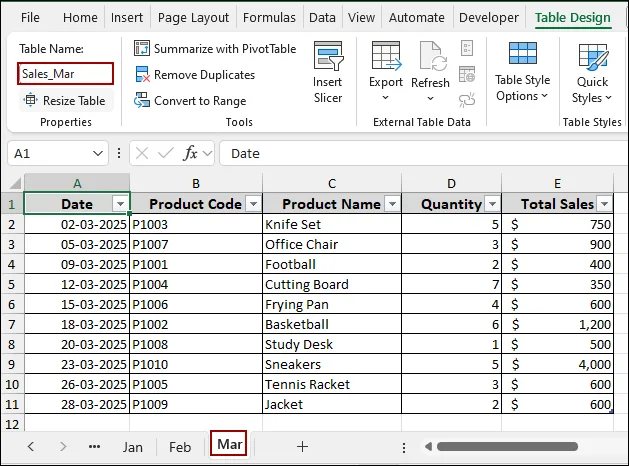Switch to the Page Layout tab

pos(193,18)
